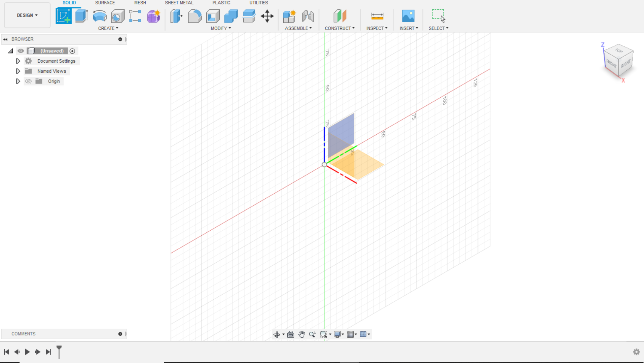Click the Construct plane icon
Image resolution: width=644 pixels, height=363 pixels.
(340, 16)
